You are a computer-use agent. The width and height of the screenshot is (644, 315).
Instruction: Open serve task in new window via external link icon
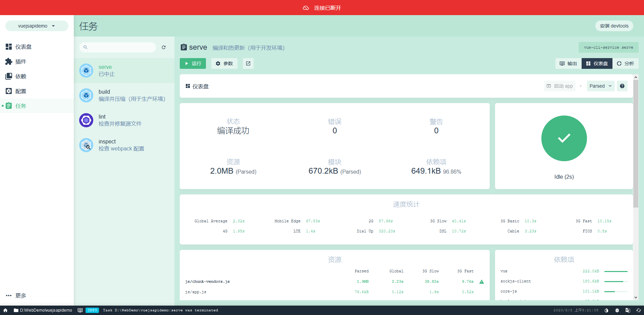[248, 63]
